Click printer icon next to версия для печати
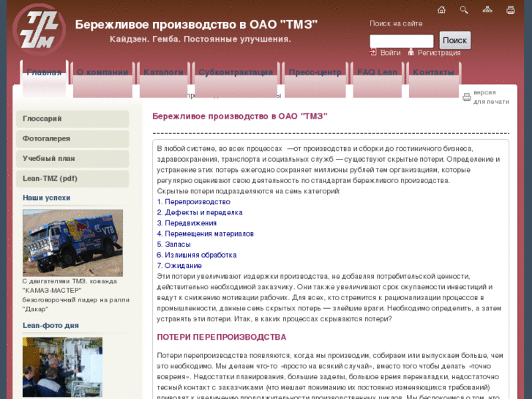This screenshot has width=532, height=399. coord(467,97)
